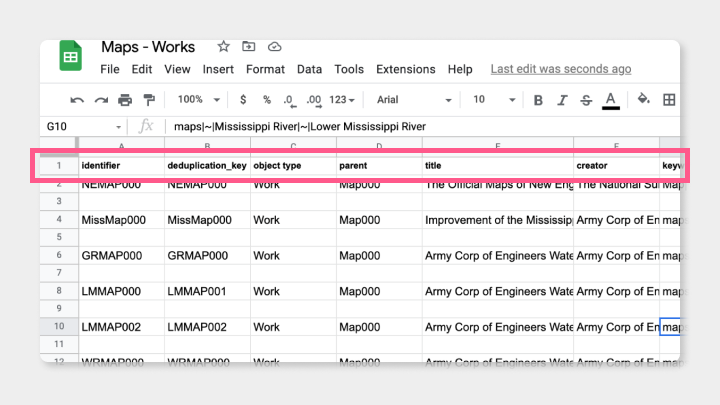Select row 10 header
The height and width of the screenshot is (405, 720).
click(x=59, y=326)
